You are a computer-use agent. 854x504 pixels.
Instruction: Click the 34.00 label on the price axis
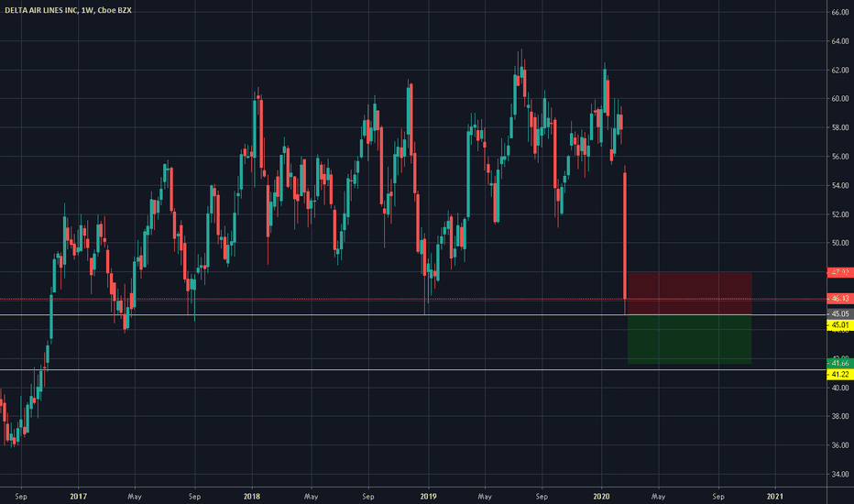tap(840, 474)
